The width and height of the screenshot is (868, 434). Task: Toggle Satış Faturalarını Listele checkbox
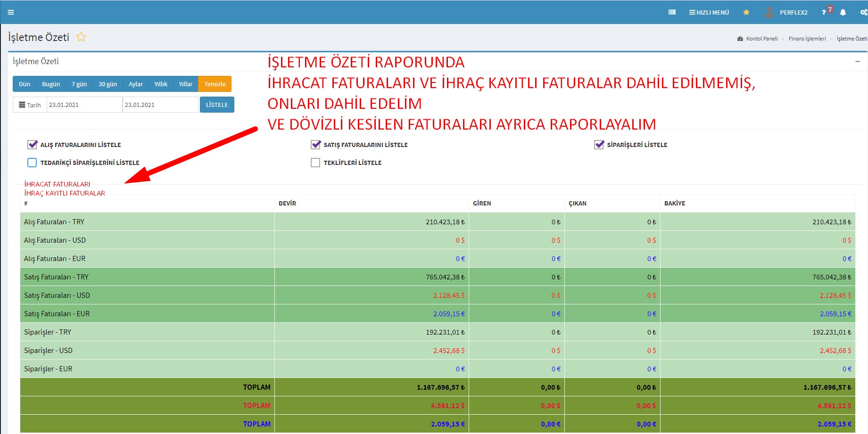(x=315, y=145)
